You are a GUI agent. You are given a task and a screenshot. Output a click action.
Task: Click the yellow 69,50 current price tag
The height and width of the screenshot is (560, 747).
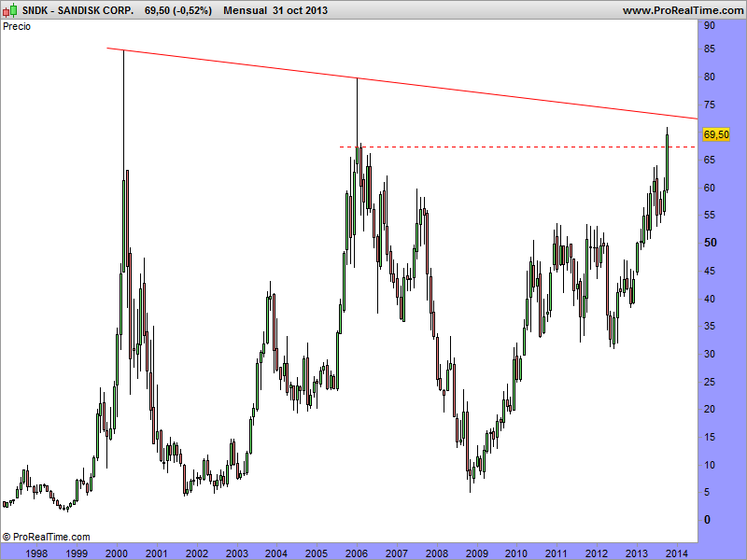point(716,134)
